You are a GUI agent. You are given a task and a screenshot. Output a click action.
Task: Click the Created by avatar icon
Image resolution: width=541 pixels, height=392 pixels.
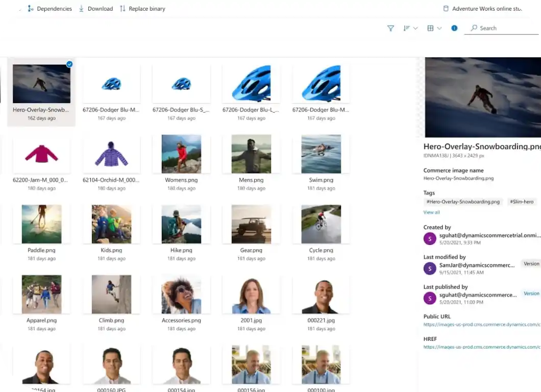coord(430,238)
